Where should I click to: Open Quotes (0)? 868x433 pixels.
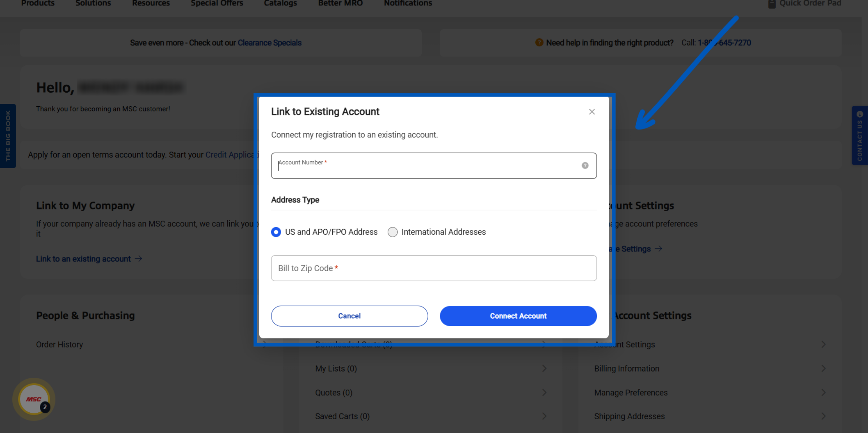pos(333,392)
